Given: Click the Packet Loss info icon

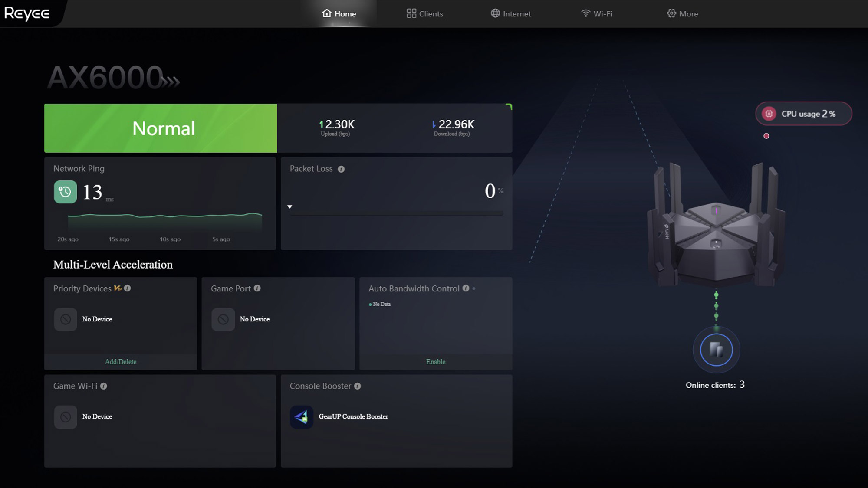Looking at the screenshot, I should pos(341,169).
